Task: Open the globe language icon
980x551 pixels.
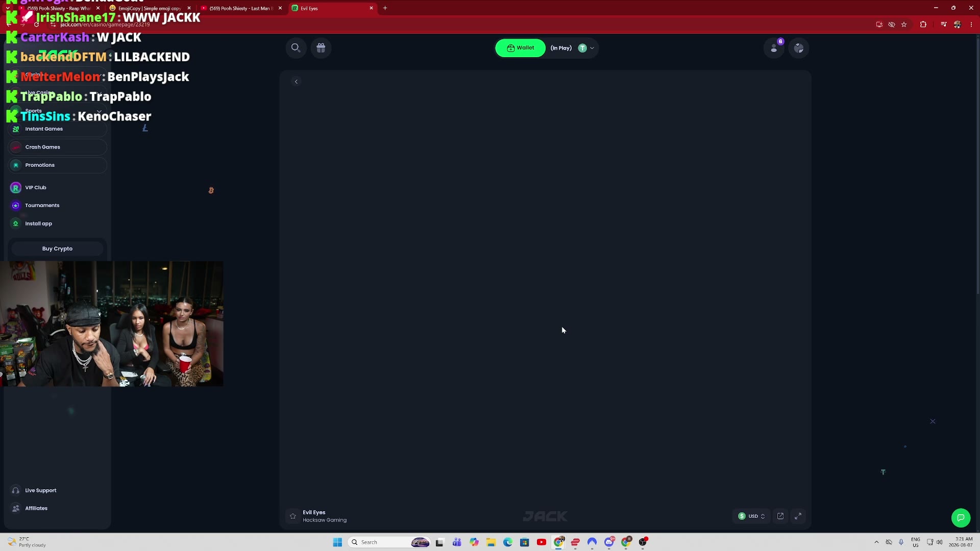Action: point(799,48)
